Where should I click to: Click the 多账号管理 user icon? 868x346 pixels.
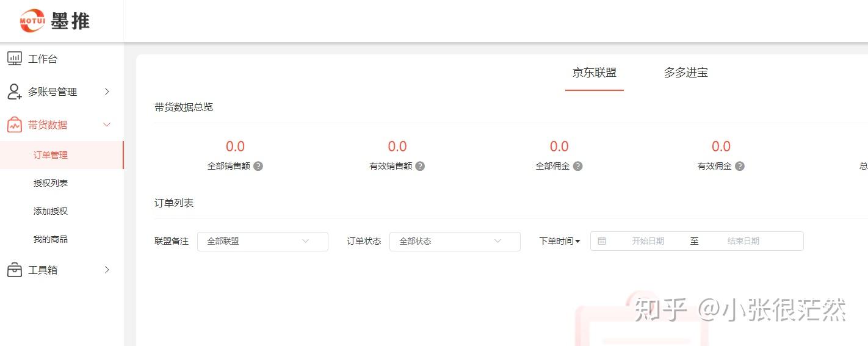tap(15, 92)
